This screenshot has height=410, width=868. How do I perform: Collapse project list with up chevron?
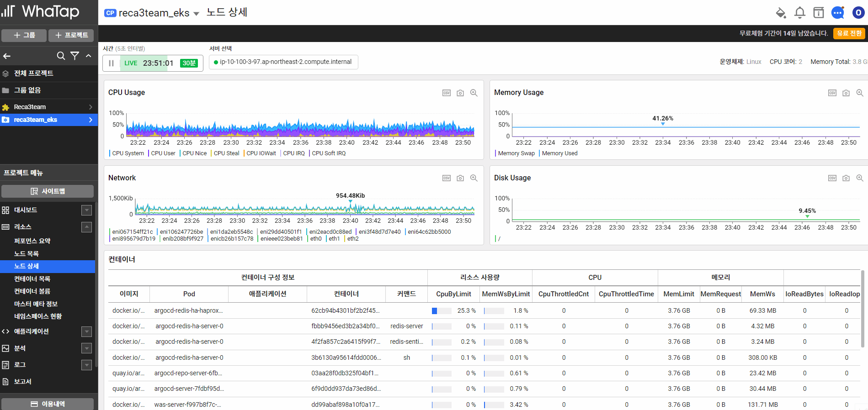click(89, 56)
